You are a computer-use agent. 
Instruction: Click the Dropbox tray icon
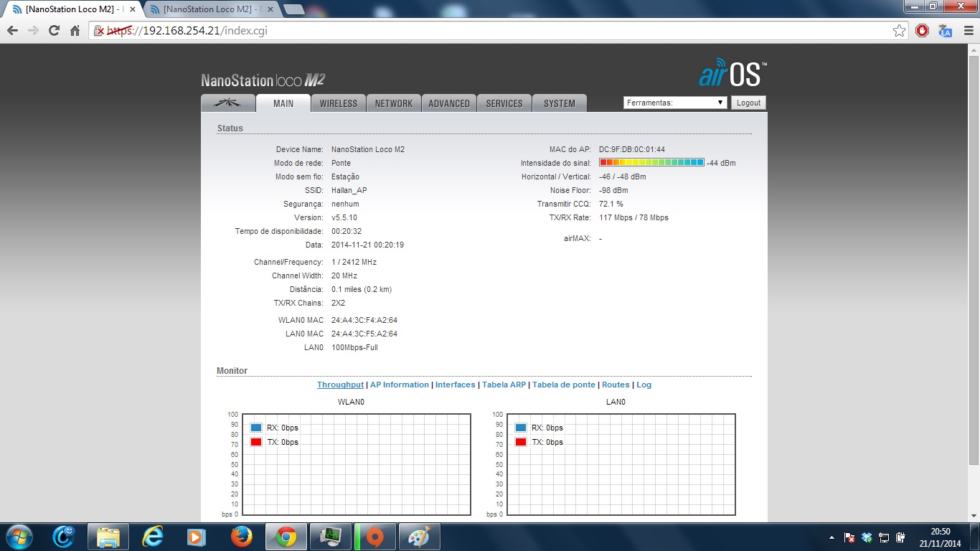(x=867, y=537)
